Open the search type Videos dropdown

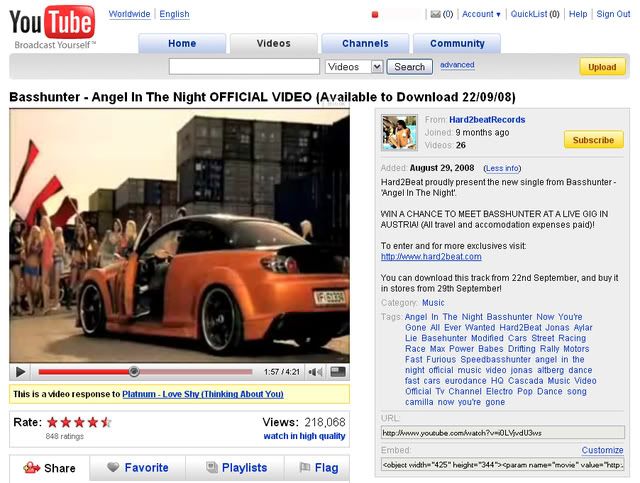click(x=355, y=67)
